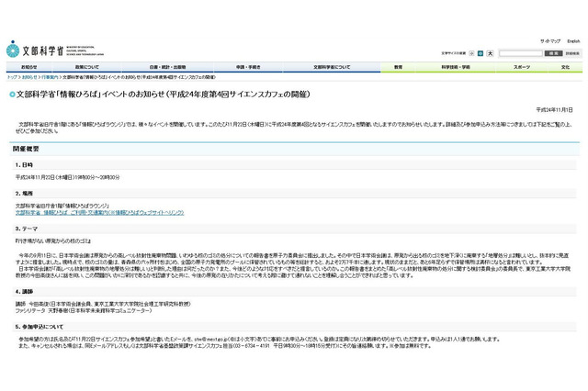Go to 行事案内 in the breadcrumb
The width and height of the screenshot is (588, 391).
50,77
